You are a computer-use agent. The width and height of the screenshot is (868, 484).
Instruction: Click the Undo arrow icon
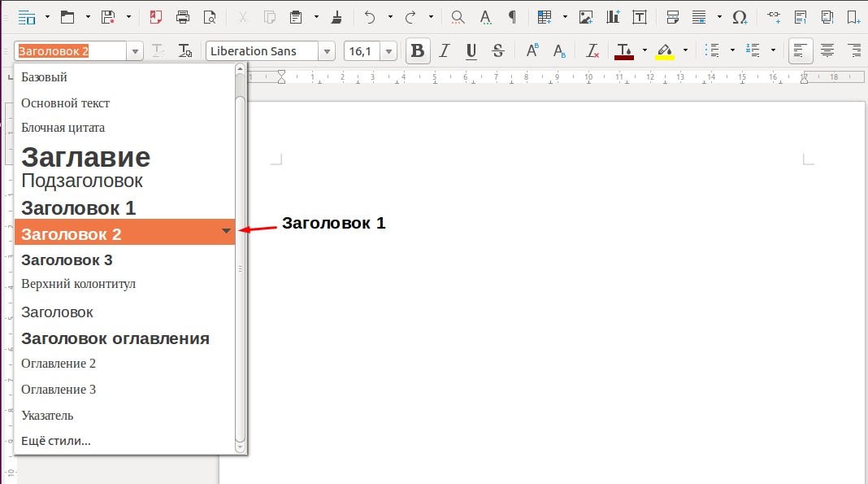pyautogui.click(x=370, y=17)
